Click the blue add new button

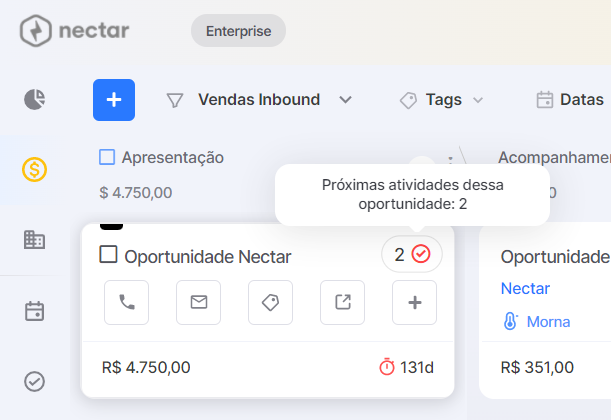tap(114, 100)
